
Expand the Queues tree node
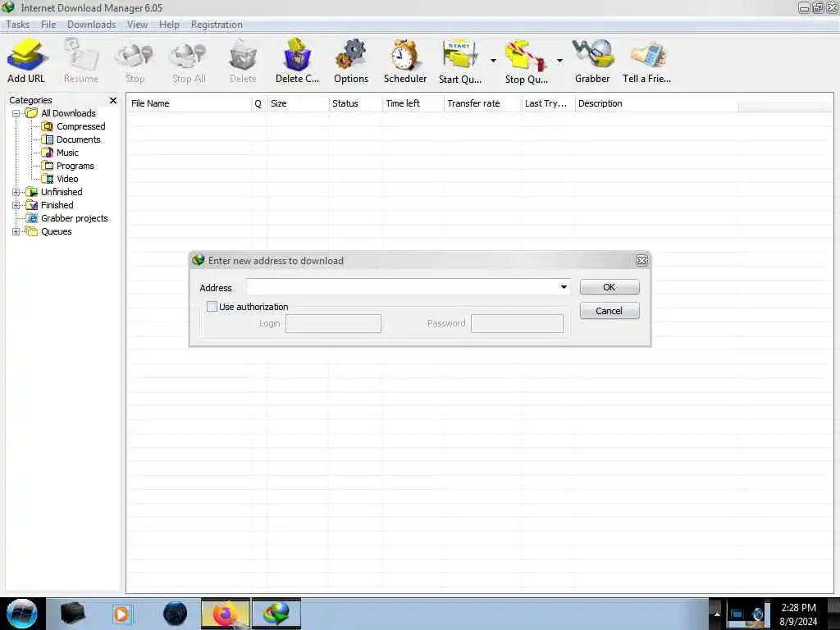[x=16, y=232]
